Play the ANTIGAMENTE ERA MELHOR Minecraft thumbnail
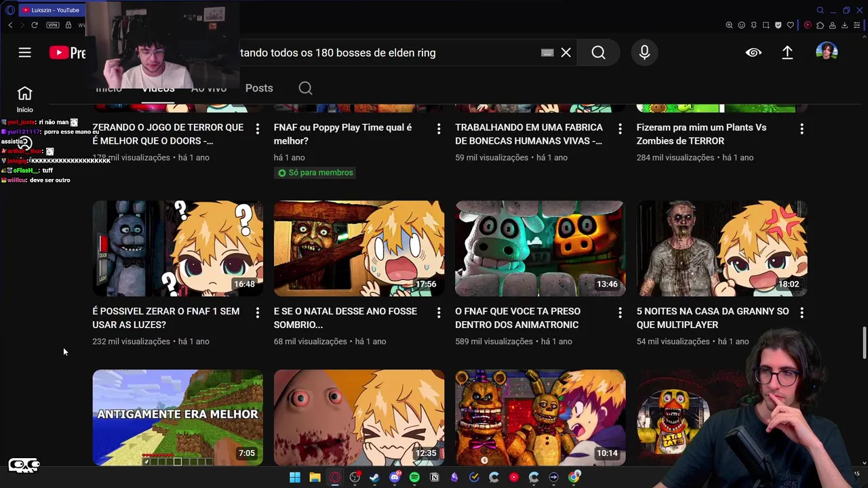Screen dimensions: 868x488 (x=178, y=418)
